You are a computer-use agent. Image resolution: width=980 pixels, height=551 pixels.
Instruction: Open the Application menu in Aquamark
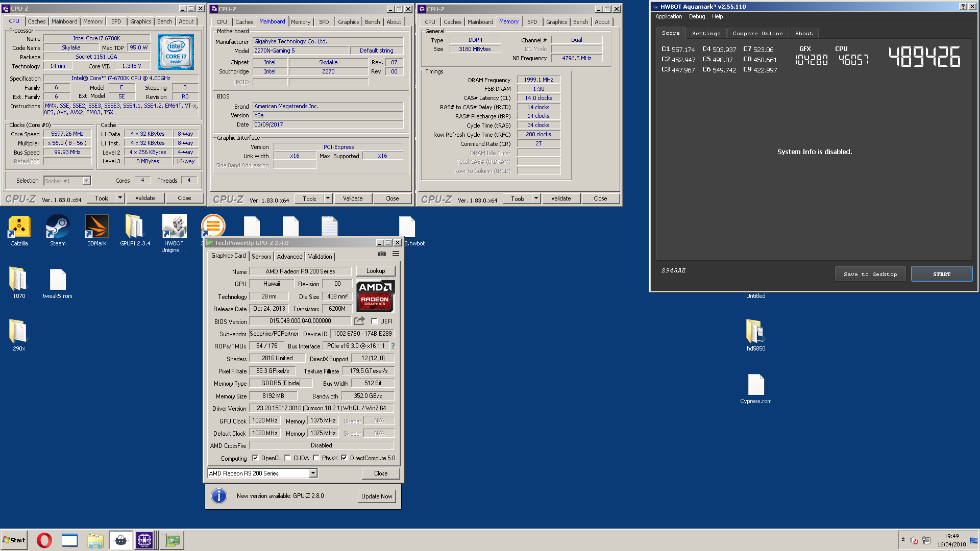pos(669,16)
